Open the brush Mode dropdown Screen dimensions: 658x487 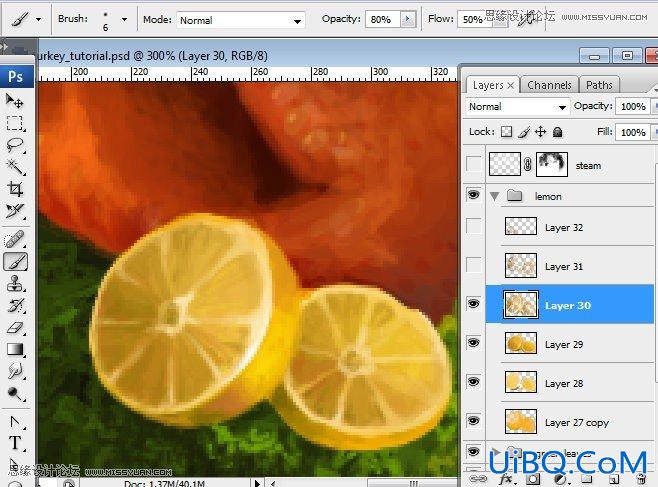click(x=240, y=20)
